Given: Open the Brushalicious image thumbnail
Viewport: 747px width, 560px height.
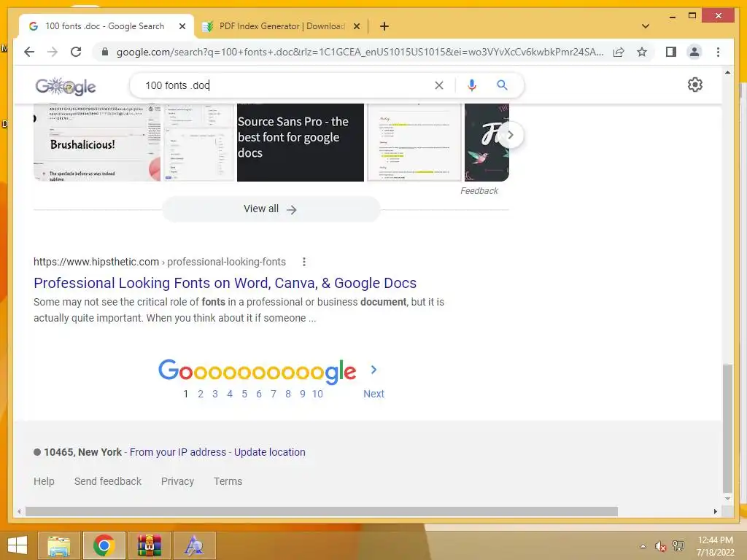Looking at the screenshot, I should coord(97,142).
